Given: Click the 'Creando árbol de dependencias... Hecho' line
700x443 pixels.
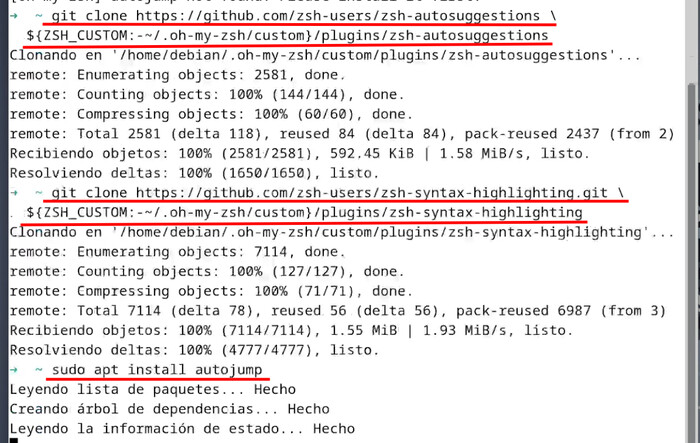Looking at the screenshot, I should click(x=170, y=409).
